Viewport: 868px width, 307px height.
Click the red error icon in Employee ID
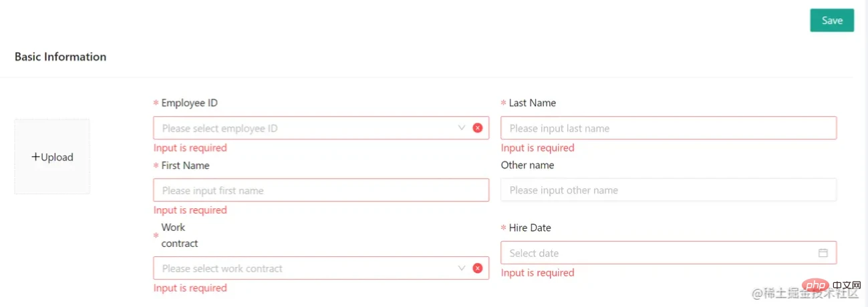click(478, 128)
